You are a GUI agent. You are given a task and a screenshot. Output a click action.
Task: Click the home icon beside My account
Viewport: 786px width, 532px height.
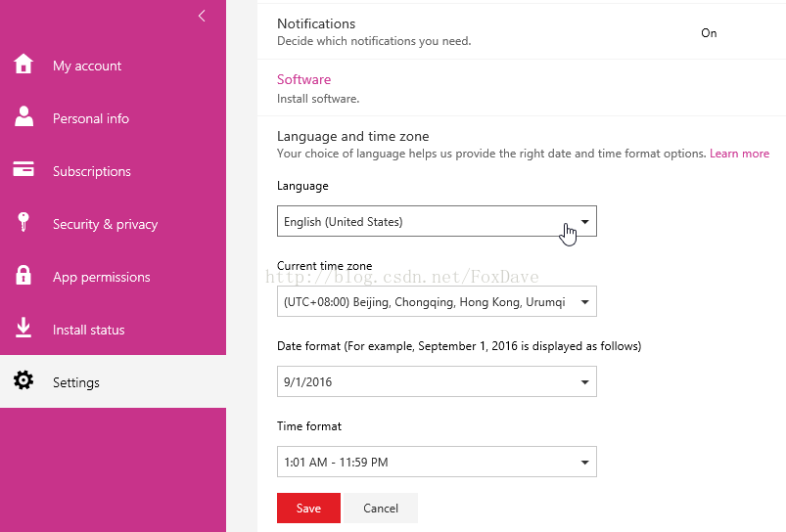point(23,64)
